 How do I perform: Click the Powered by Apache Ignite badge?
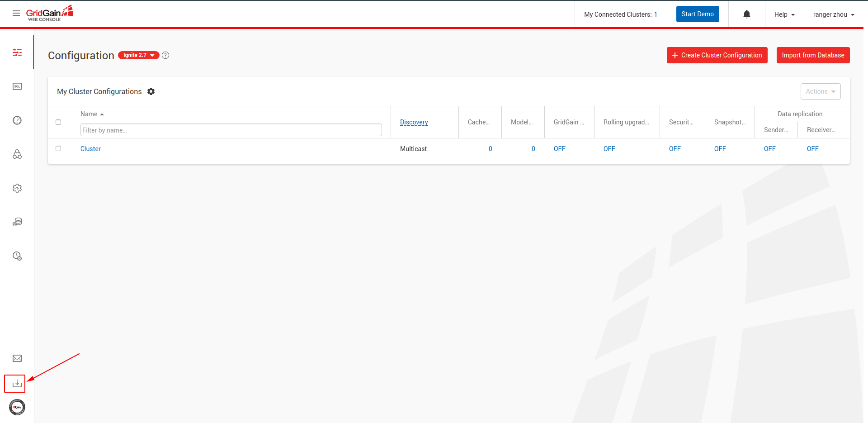tap(17, 407)
